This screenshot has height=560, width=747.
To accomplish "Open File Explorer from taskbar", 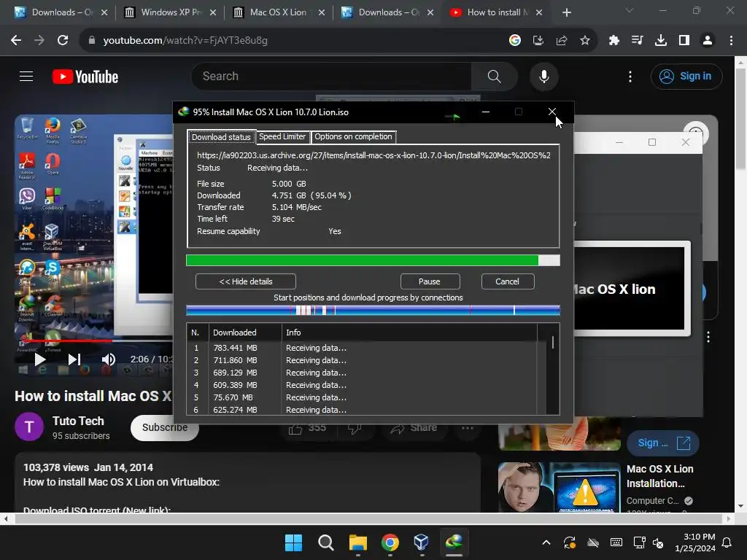I will tap(357, 542).
